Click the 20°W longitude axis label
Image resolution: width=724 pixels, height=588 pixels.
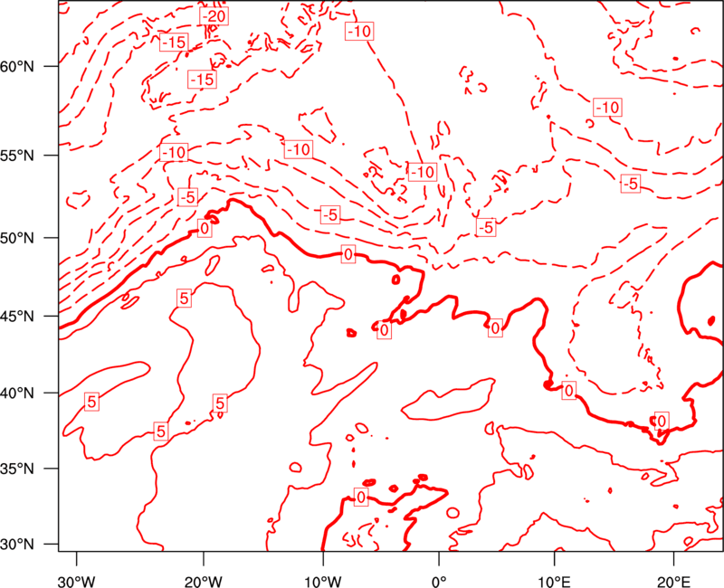click(x=204, y=582)
